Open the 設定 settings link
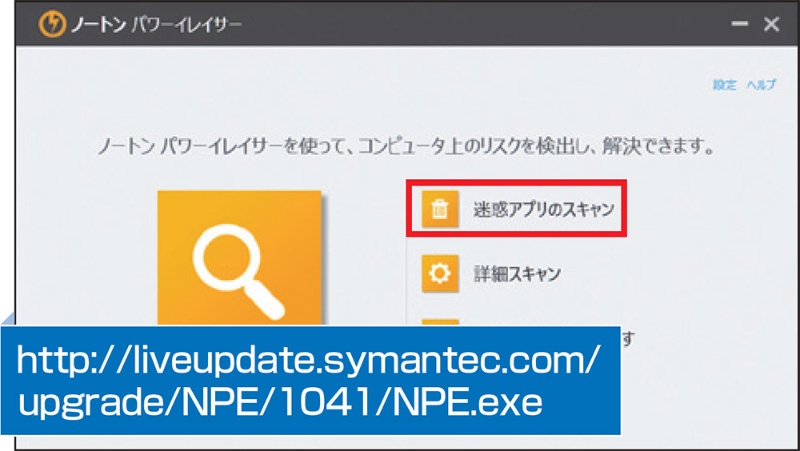The height and width of the screenshot is (451, 800). 724,85
